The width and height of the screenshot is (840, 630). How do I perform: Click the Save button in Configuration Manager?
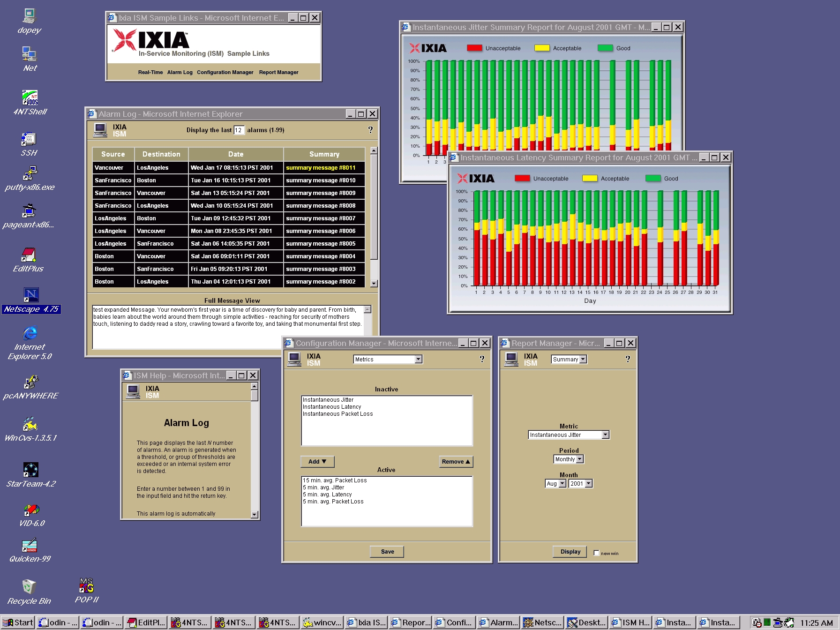click(x=387, y=552)
